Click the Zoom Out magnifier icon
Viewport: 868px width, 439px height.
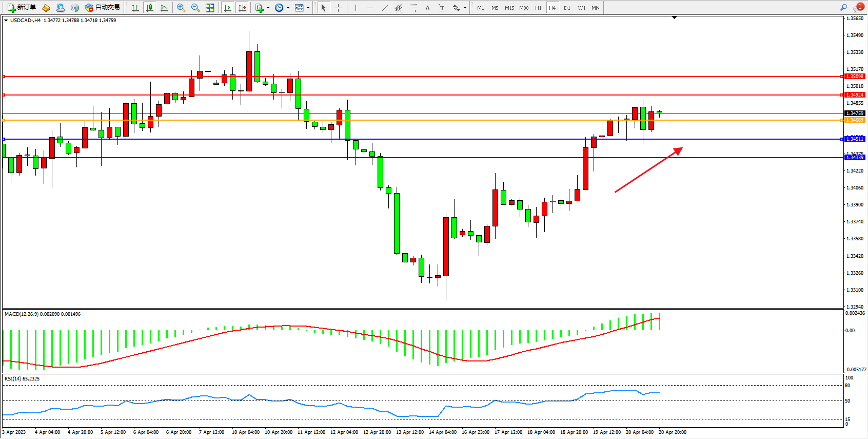coord(195,8)
